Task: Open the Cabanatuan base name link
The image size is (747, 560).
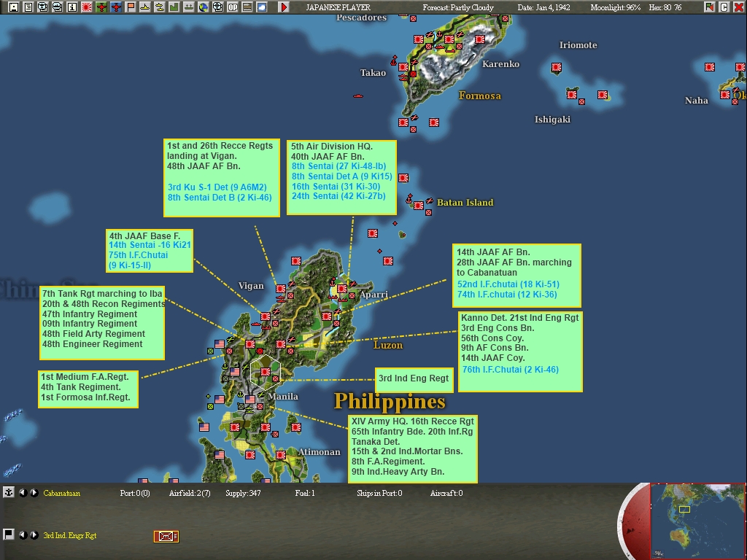Action: pyautogui.click(x=61, y=494)
